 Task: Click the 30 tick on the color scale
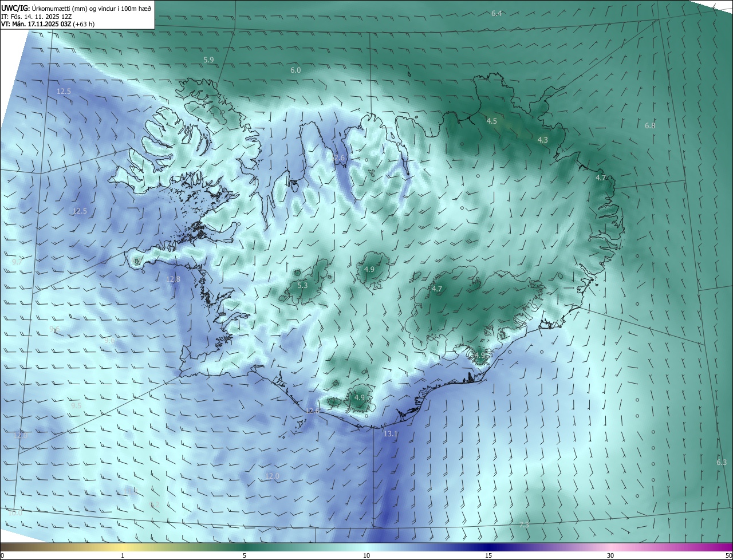(x=610, y=555)
